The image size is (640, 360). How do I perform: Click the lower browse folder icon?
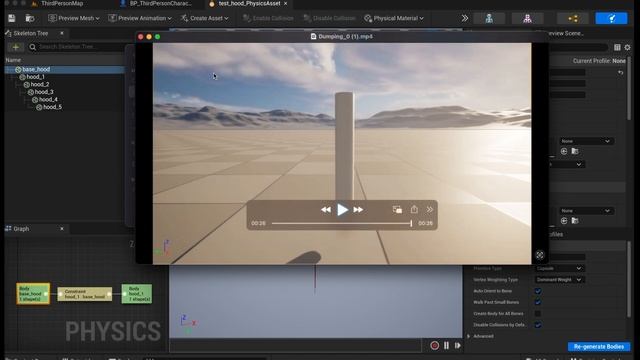pos(575,221)
